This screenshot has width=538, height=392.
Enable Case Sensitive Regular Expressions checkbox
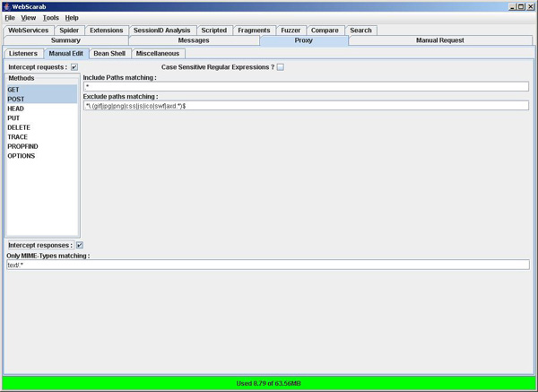(x=281, y=67)
